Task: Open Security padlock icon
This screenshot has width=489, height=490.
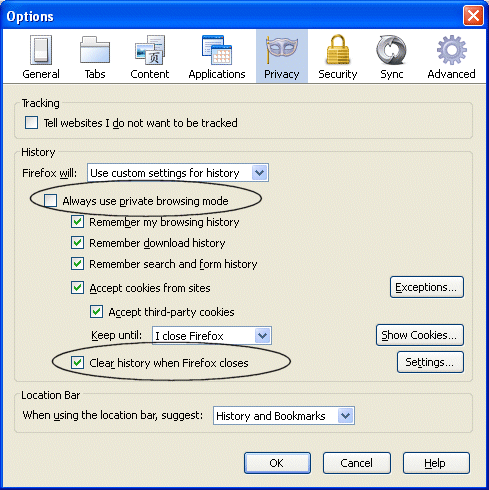Action: click(338, 49)
